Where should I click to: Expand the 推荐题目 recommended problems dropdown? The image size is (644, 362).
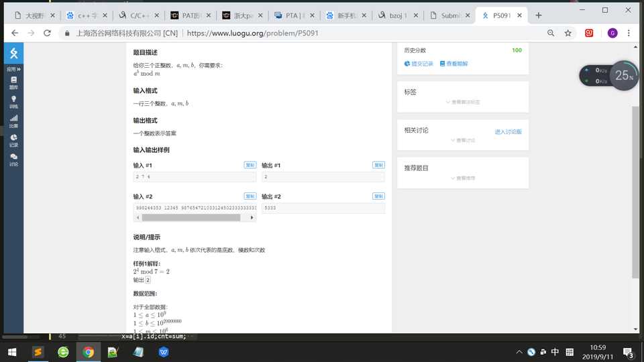[462, 178]
